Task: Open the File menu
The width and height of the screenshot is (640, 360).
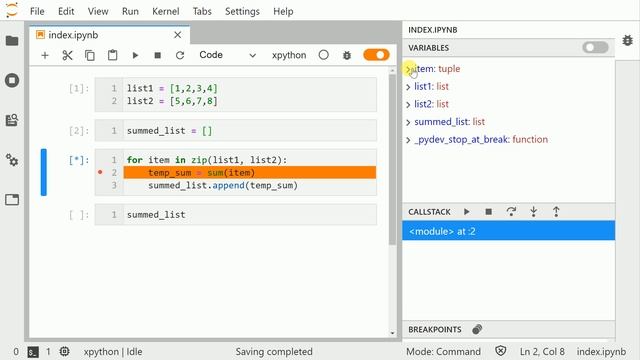Action: pyautogui.click(x=37, y=11)
